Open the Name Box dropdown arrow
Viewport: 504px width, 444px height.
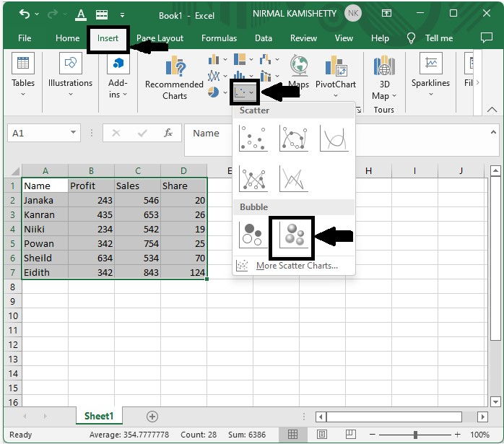click(73, 133)
